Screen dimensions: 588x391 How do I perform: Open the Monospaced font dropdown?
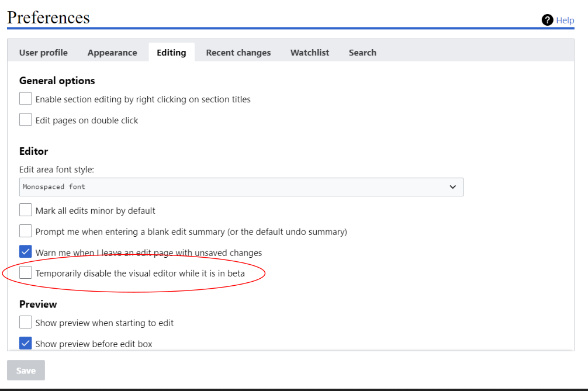coord(241,187)
